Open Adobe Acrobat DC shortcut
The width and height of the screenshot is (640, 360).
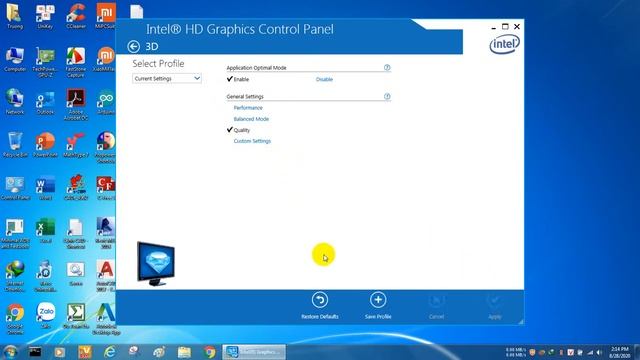76,104
